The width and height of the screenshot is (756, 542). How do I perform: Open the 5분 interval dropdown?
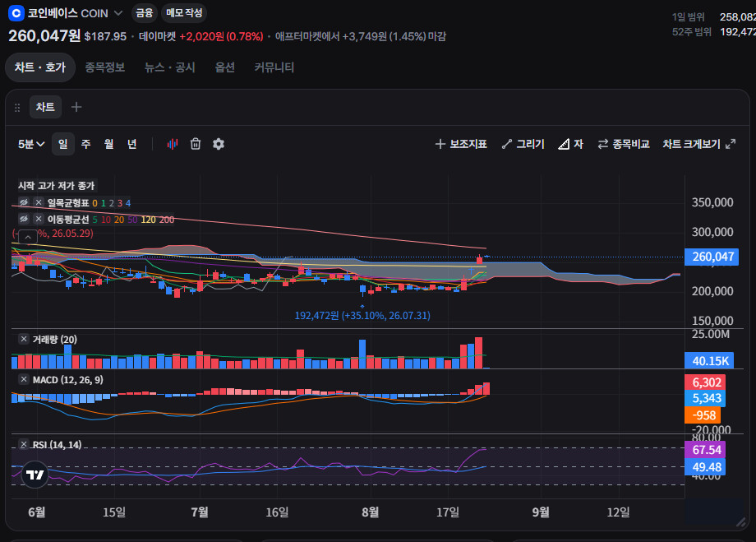tap(31, 144)
